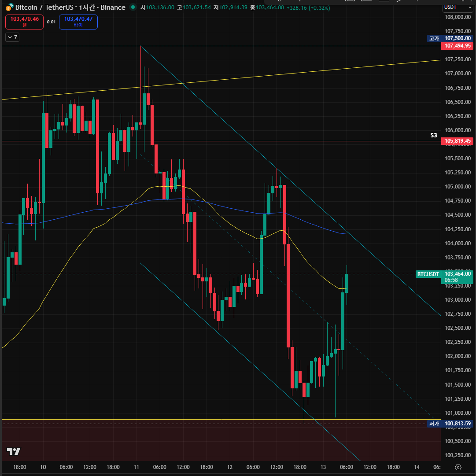Click date label 11 on time axis

coord(137,467)
